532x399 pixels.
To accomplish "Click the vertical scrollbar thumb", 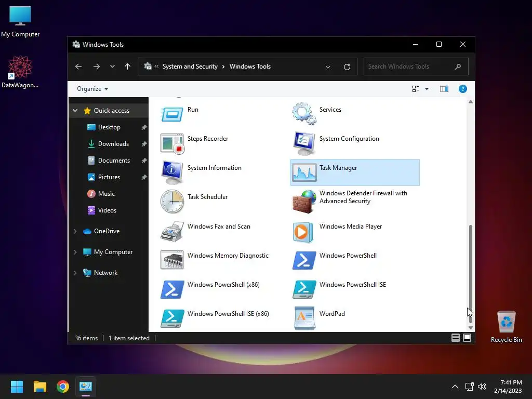I will (x=470, y=274).
